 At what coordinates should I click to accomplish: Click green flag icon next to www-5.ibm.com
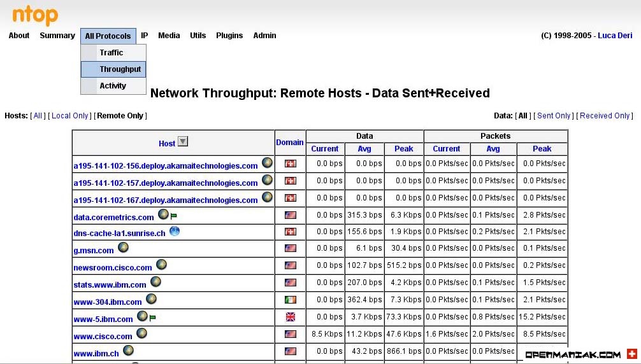coord(152,318)
